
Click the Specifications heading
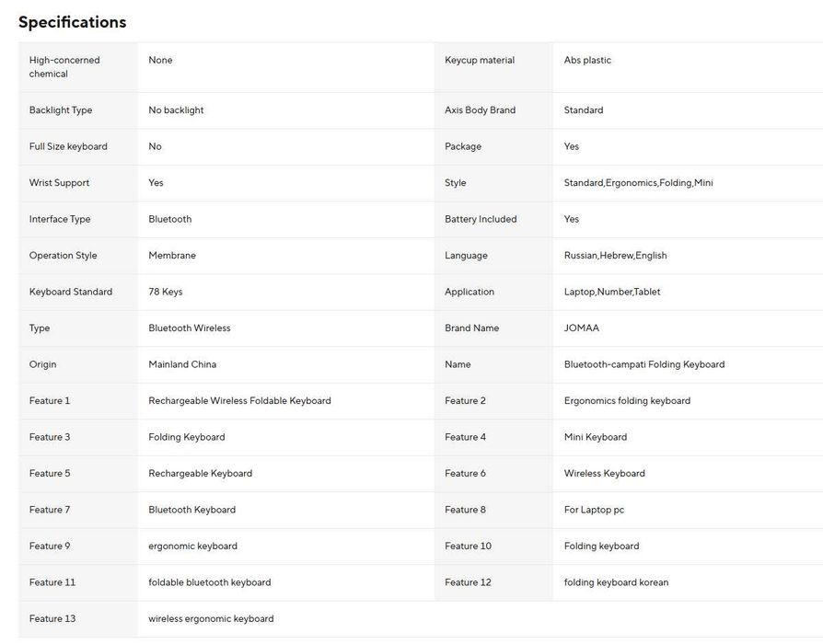[x=73, y=22]
